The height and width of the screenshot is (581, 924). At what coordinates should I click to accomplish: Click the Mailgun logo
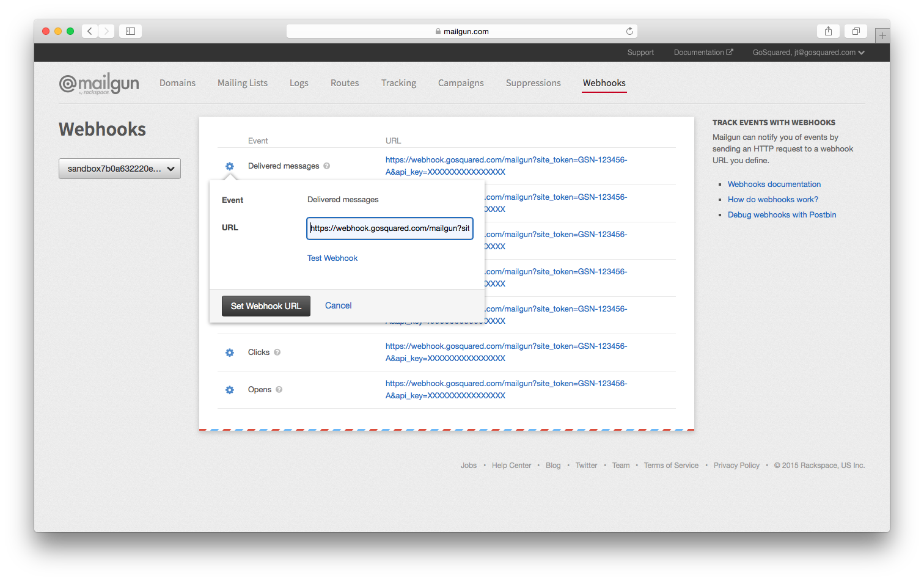pos(99,84)
